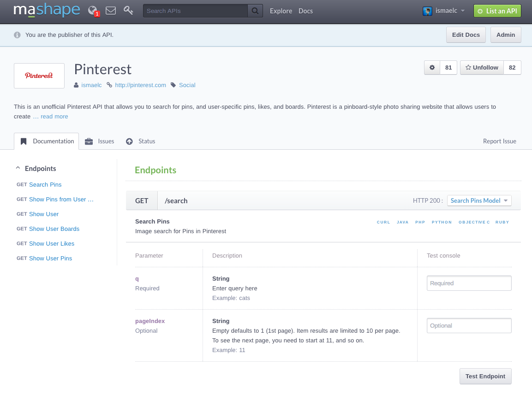Click the up-arrow icon beside Status
Image resolution: width=532 pixels, height=400 pixels.
pyautogui.click(x=129, y=141)
